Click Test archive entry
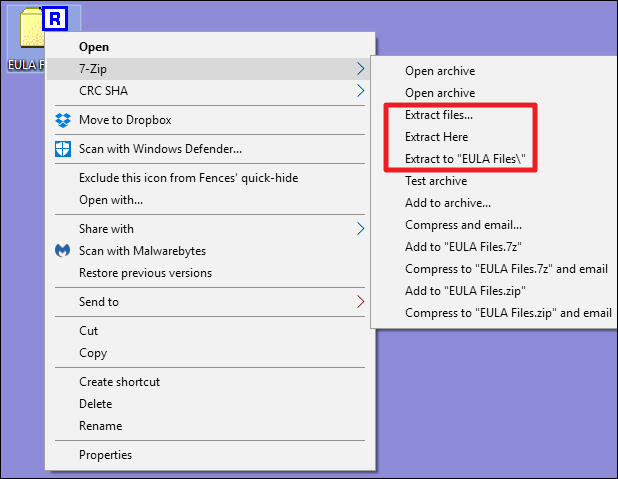Viewport: 618px width, 479px height. pyautogui.click(x=436, y=181)
